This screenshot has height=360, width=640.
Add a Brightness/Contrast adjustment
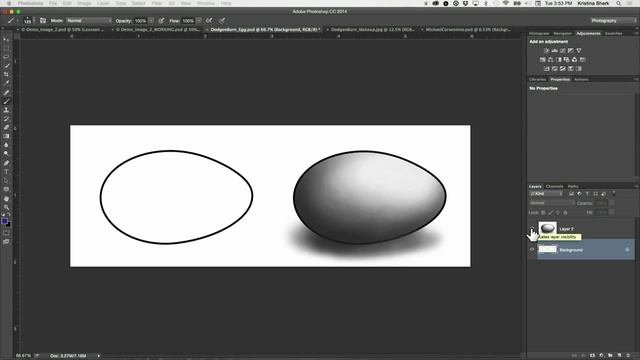click(x=547, y=51)
